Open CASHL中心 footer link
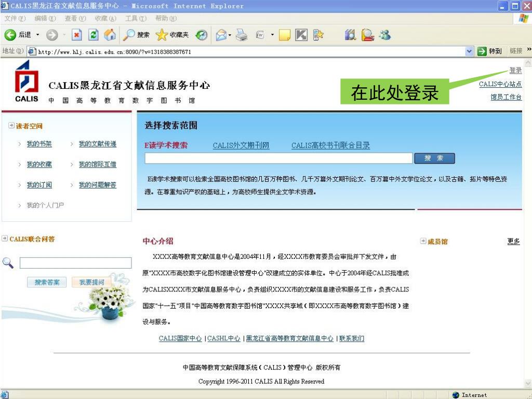This screenshot has width=532, height=399. [223, 338]
